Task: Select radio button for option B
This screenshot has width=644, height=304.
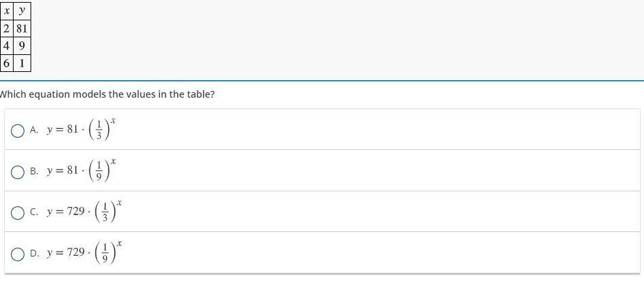Action: tap(18, 172)
